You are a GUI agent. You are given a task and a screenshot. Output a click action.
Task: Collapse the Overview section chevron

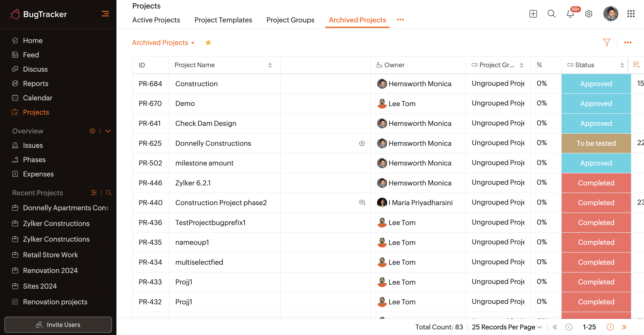coord(108,131)
